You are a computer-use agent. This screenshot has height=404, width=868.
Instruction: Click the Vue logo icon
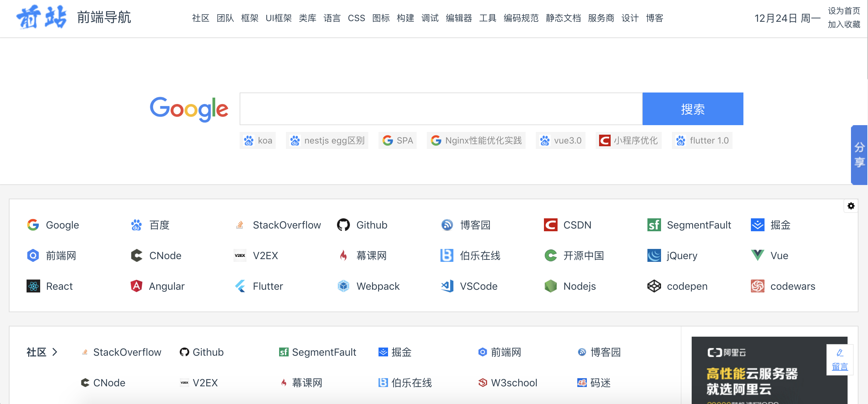point(757,255)
